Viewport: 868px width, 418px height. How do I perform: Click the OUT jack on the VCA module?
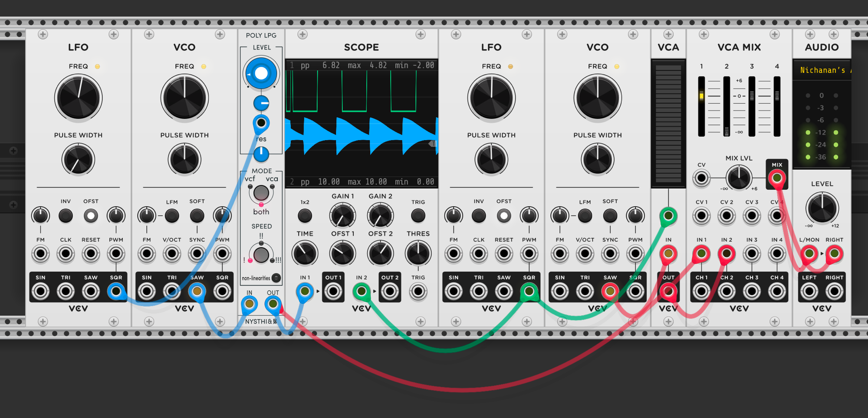668,291
